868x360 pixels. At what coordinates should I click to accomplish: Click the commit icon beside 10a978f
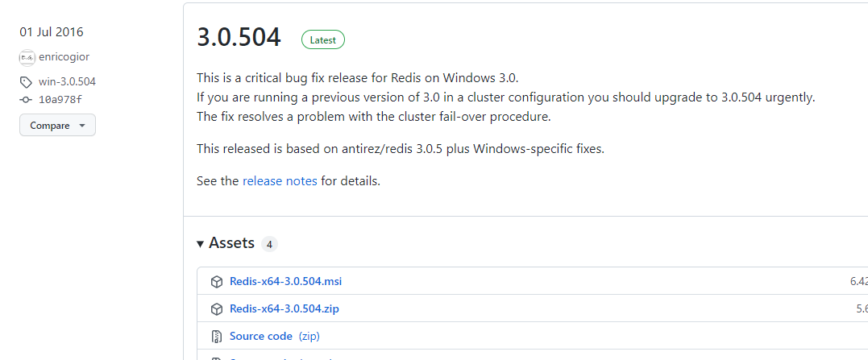pyautogui.click(x=27, y=100)
